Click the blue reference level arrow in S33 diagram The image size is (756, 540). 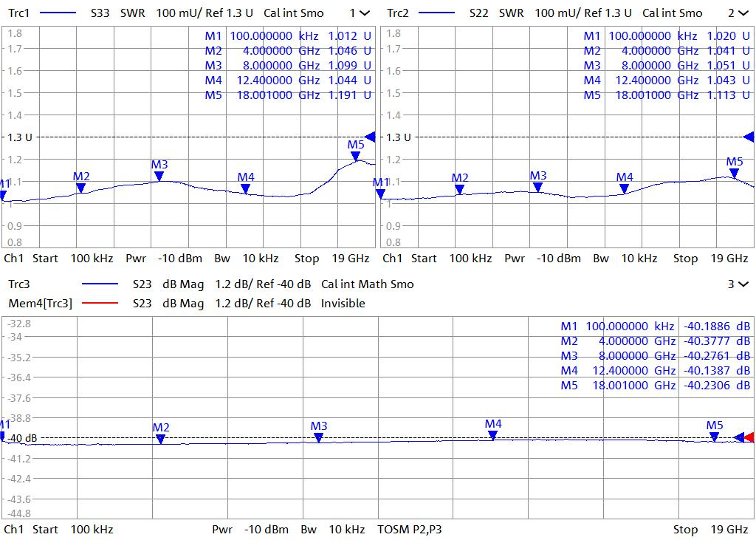coord(370,137)
